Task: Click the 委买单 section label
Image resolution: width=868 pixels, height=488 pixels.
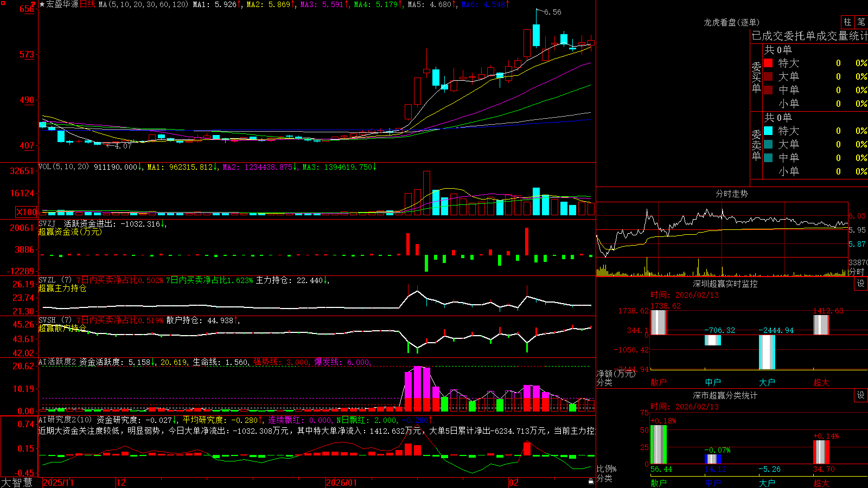Action: (x=756, y=78)
